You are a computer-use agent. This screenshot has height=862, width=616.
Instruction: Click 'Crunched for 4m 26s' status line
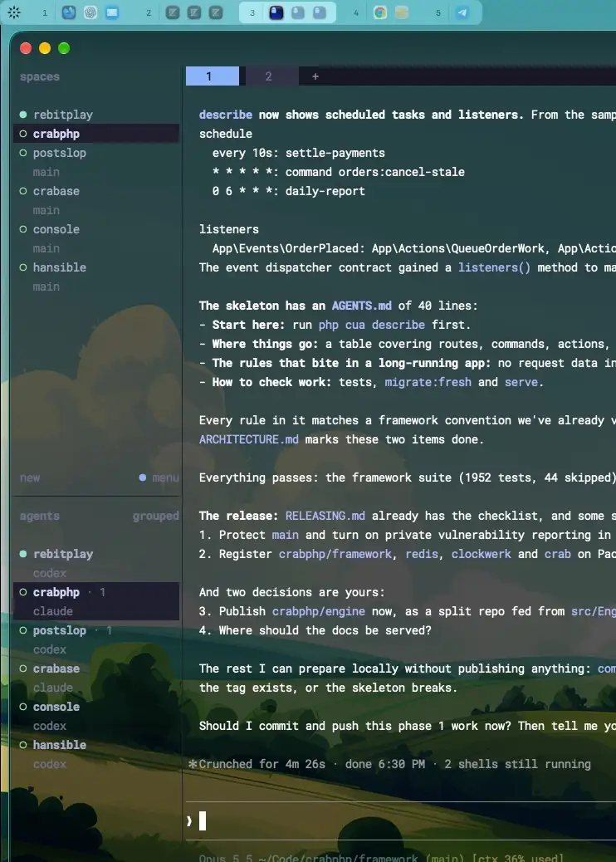pyautogui.click(x=262, y=764)
